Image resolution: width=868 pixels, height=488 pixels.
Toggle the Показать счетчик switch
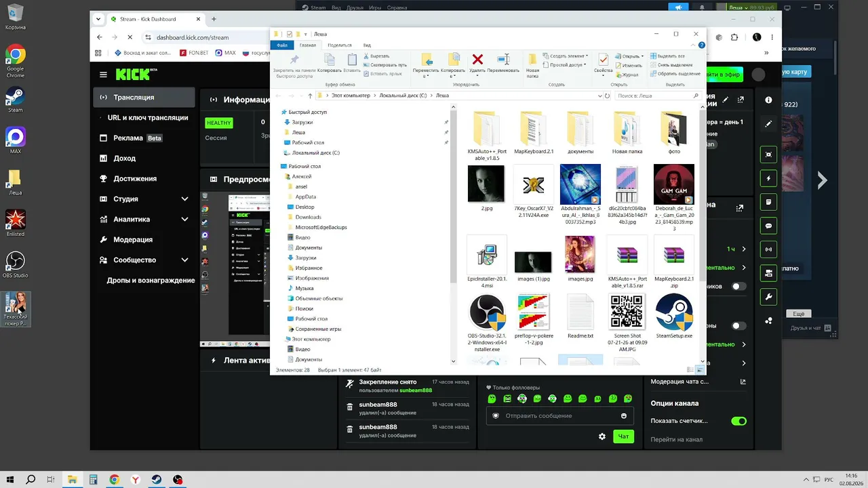738,421
